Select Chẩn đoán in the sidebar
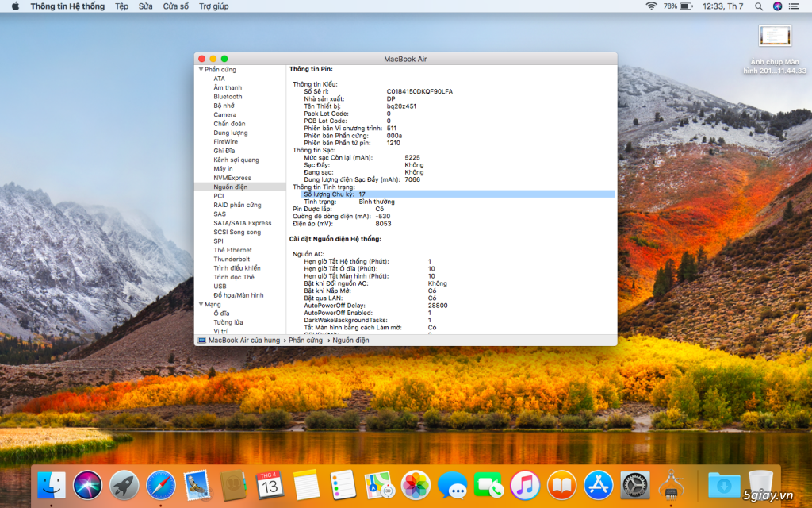The image size is (812, 508). pos(229,124)
